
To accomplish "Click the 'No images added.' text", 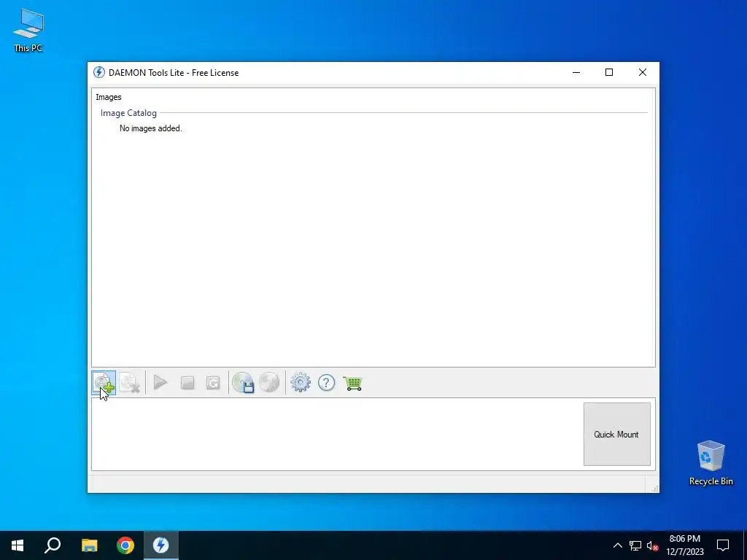I will (x=151, y=128).
